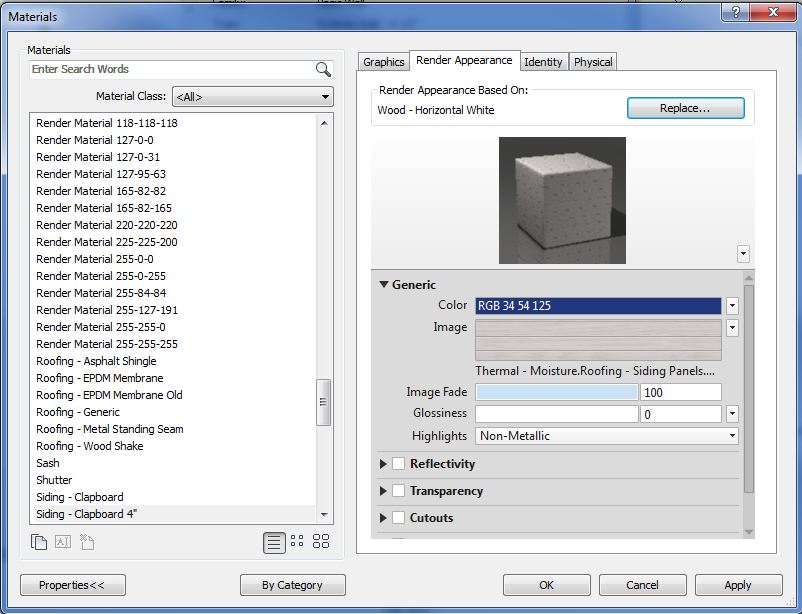Open the Identity tab

click(x=543, y=62)
